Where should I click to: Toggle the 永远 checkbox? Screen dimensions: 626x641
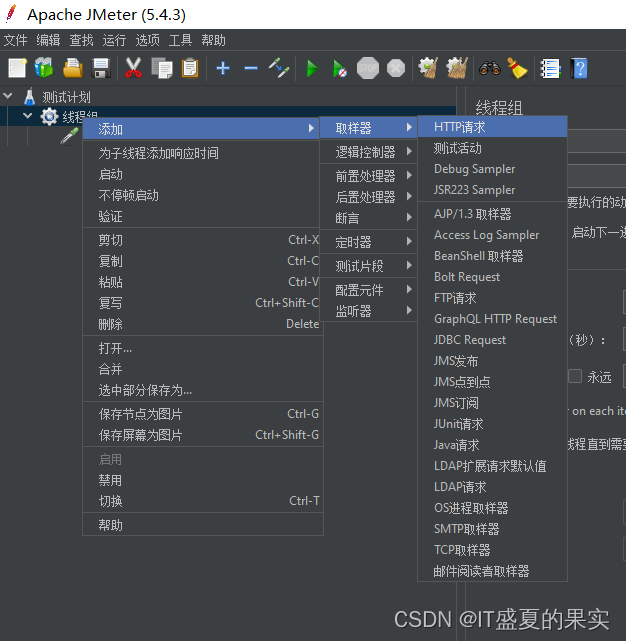click(575, 376)
